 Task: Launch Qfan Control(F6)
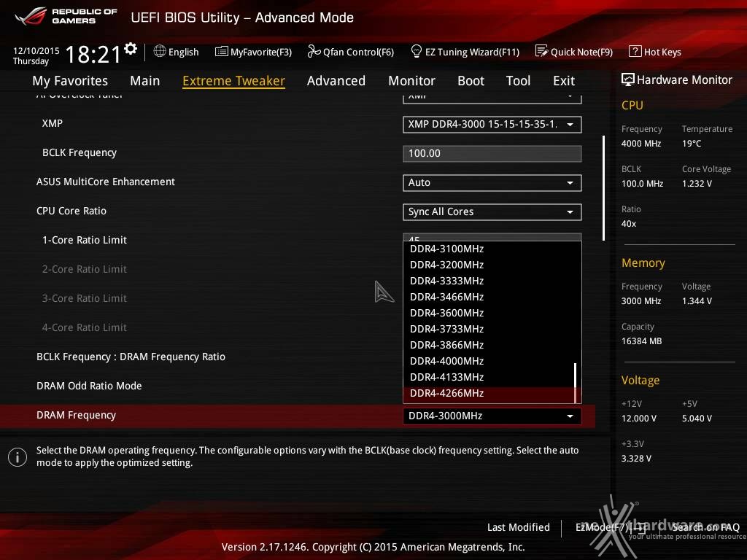pos(351,52)
